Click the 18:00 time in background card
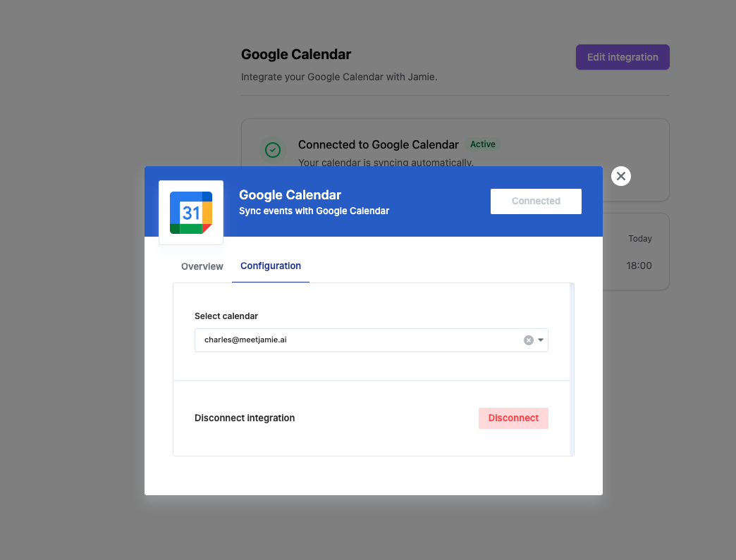The height and width of the screenshot is (560, 736). [x=639, y=266]
